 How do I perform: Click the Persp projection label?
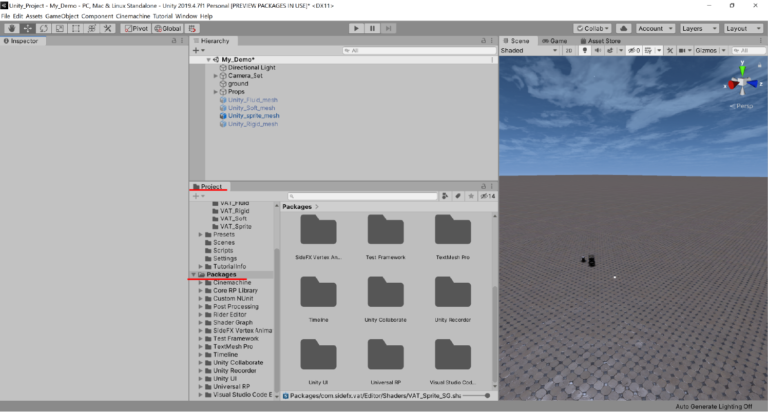tap(742, 106)
